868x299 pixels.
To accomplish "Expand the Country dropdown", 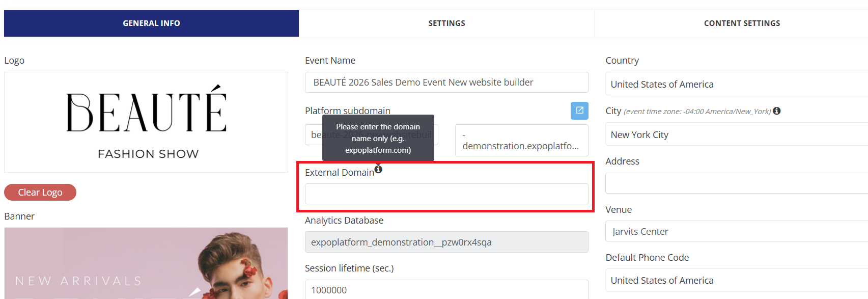I will tap(736, 85).
